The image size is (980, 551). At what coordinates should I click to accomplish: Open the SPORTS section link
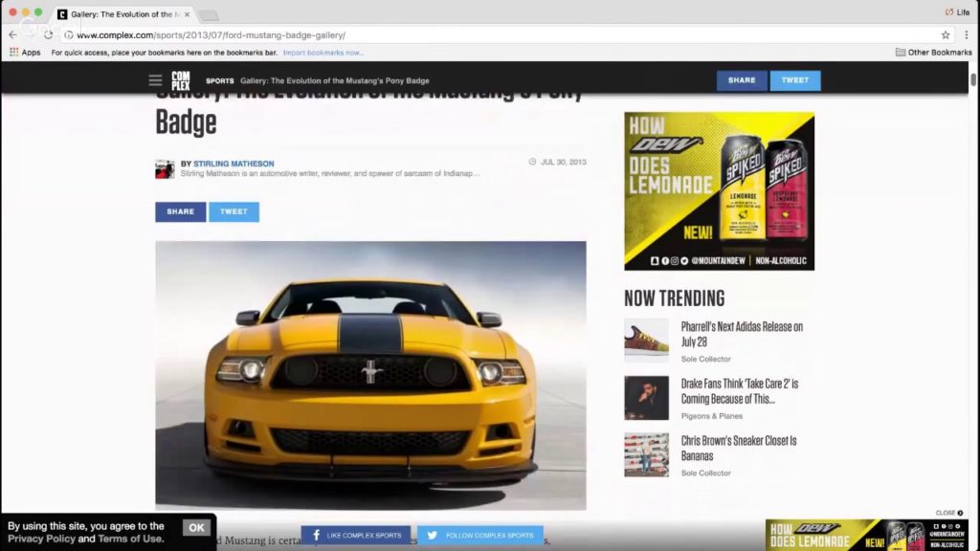[220, 80]
